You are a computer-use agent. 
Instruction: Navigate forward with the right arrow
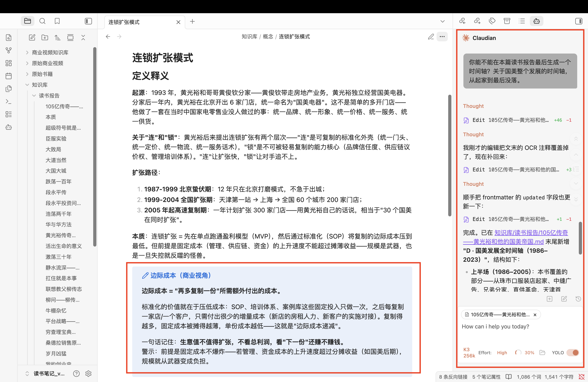pyautogui.click(x=119, y=37)
